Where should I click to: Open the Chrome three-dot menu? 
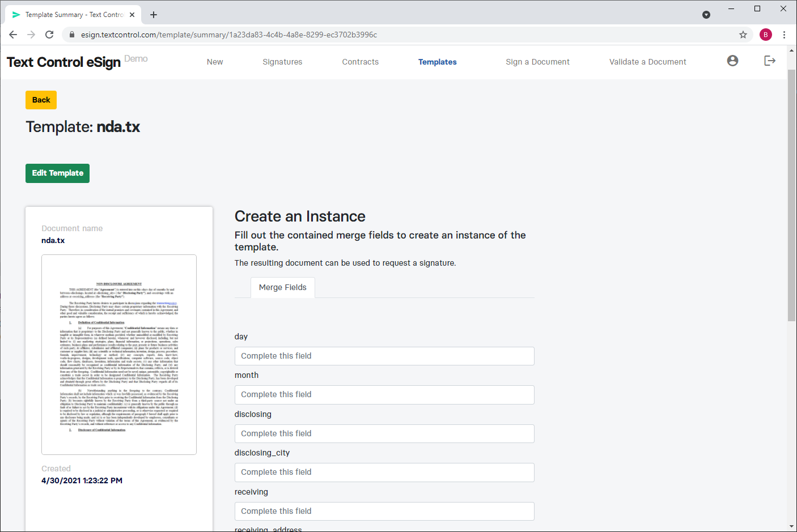(x=784, y=35)
